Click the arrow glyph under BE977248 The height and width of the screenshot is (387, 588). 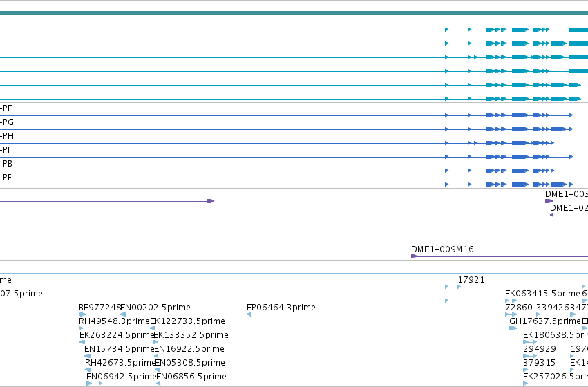(82, 314)
